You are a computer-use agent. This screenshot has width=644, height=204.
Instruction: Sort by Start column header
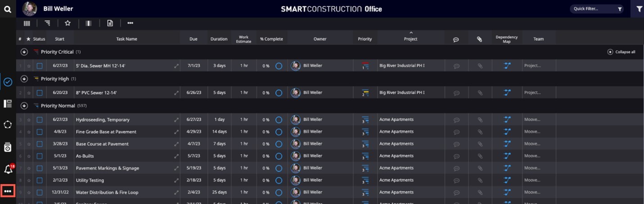(60, 39)
